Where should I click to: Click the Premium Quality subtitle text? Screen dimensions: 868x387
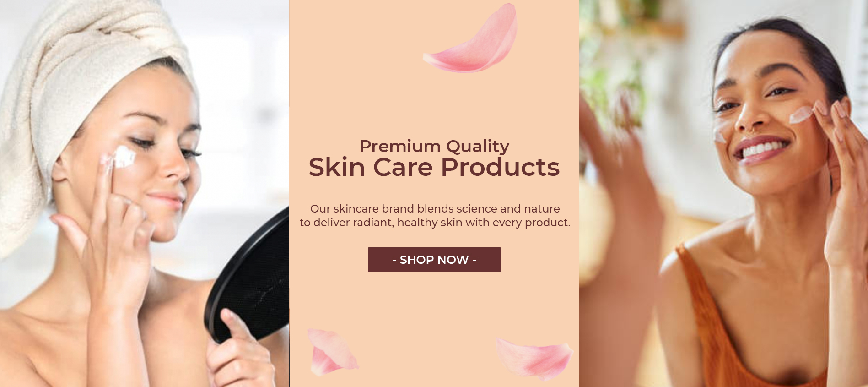pyautogui.click(x=434, y=146)
